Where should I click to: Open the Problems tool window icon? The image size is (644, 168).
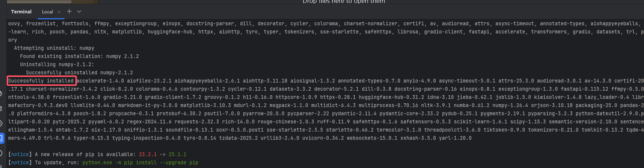click(x=1, y=153)
